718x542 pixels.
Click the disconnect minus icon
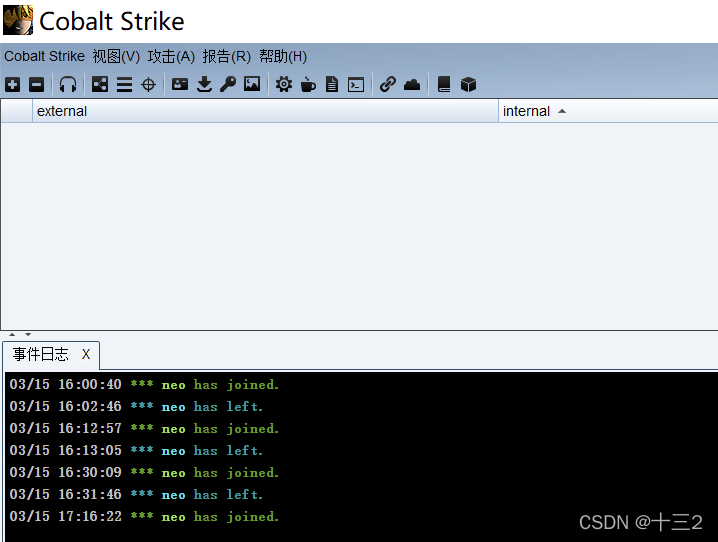[x=36, y=85]
